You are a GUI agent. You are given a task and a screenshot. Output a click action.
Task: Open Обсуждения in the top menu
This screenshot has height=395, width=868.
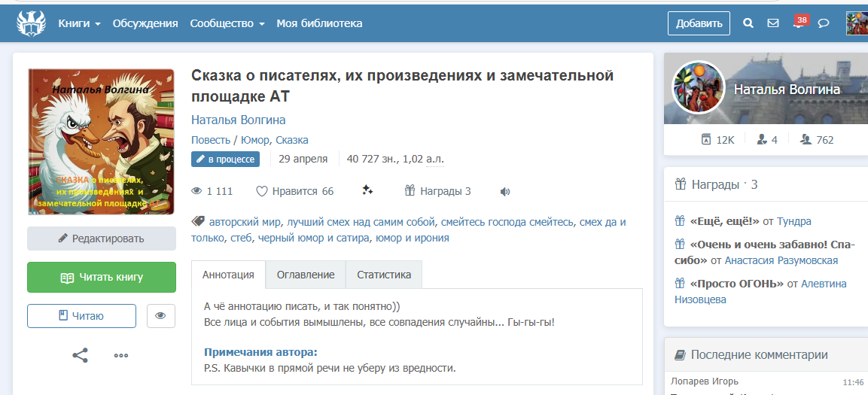click(145, 23)
